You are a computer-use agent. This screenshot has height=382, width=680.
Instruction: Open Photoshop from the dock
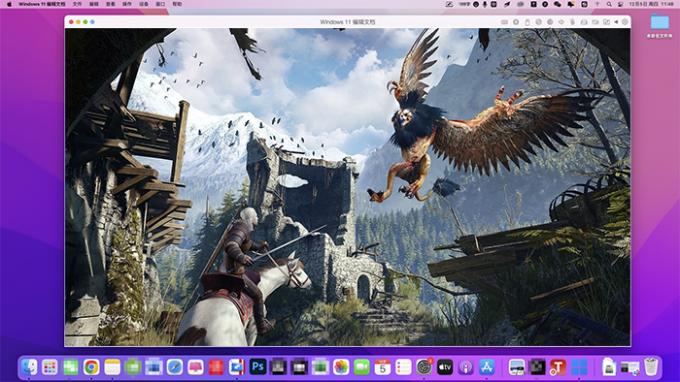coord(258,367)
